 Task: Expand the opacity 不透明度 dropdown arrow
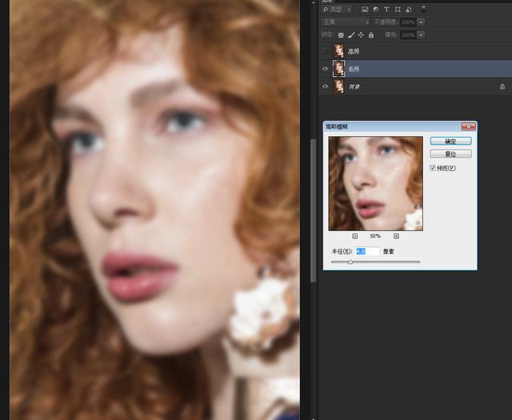(421, 22)
